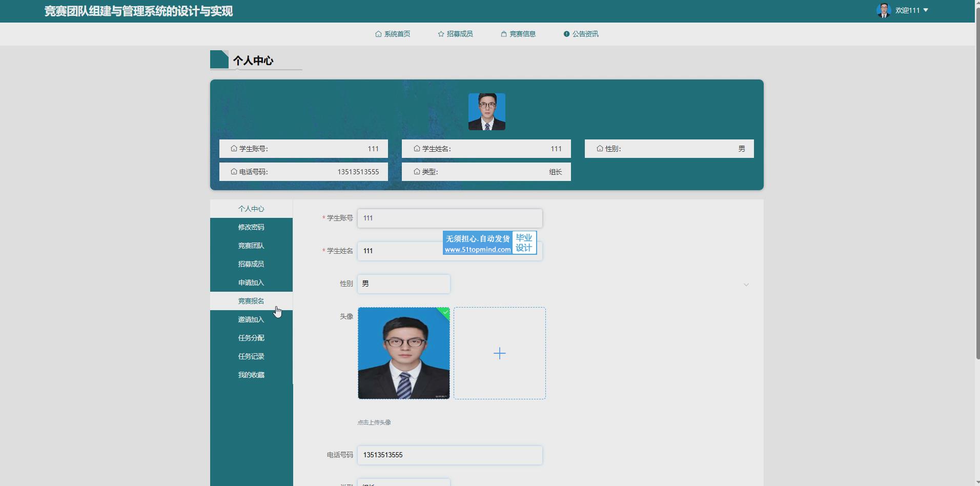
Task: Open the 性别 select box showing 男
Action: click(x=403, y=284)
